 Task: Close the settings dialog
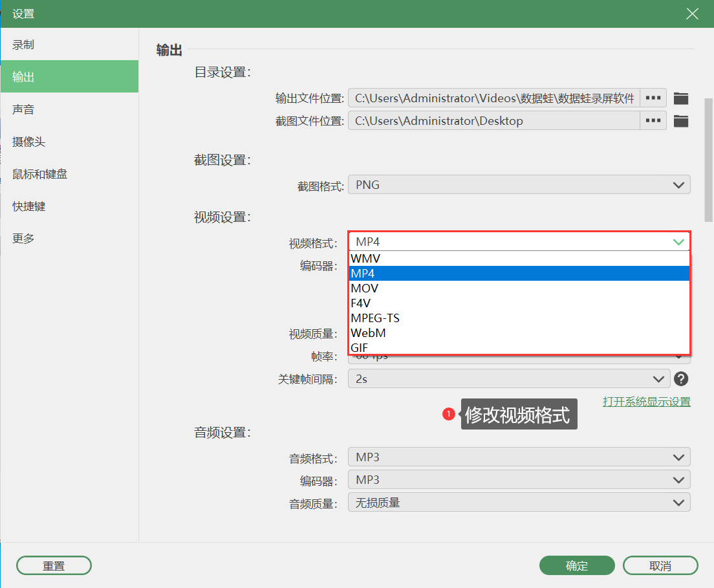tap(692, 14)
